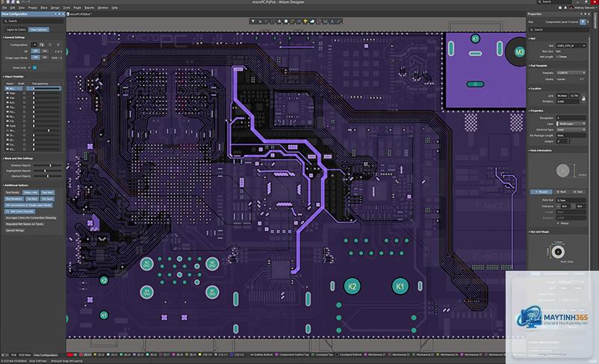Turn Single Layer Mode On

(x=45, y=57)
